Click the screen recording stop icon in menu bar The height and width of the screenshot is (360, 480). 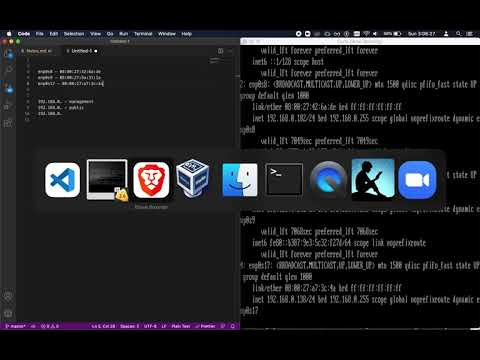[299, 34]
